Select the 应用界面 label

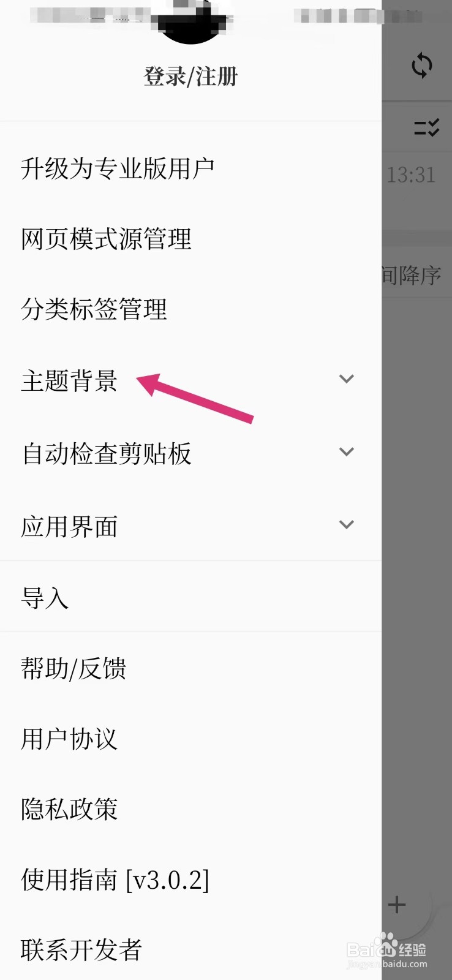pos(69,527)
